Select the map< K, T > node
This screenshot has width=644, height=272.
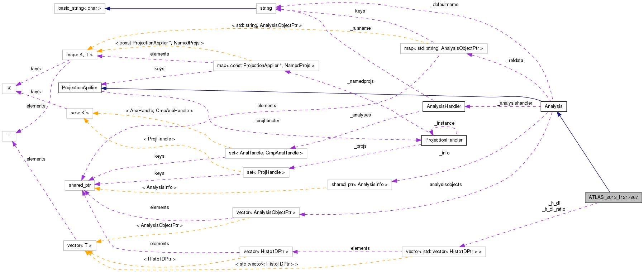(x=80, y=55)
